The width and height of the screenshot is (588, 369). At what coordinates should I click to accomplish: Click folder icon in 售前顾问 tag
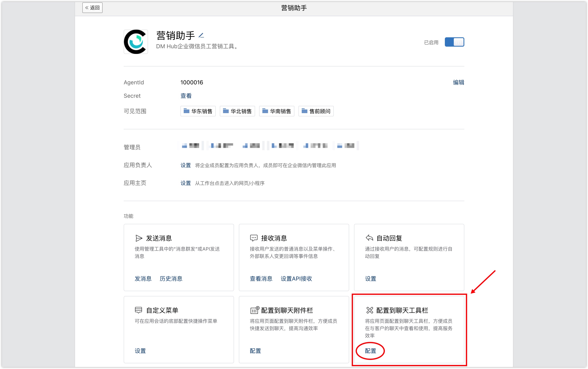(305, 111)
